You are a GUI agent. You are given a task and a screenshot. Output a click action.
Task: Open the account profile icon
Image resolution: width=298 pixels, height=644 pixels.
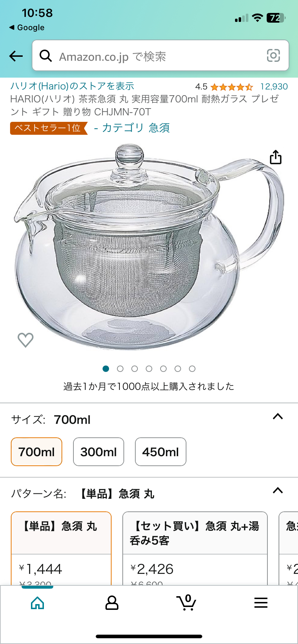112,603
